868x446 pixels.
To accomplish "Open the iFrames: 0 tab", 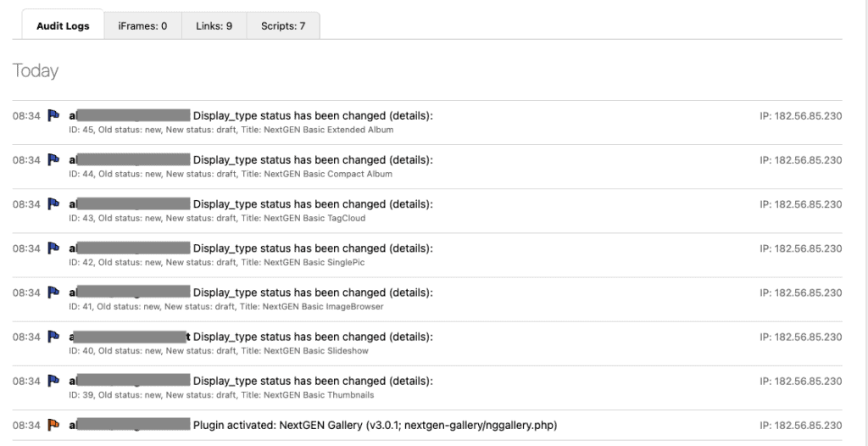I will [x=142, y=25].
